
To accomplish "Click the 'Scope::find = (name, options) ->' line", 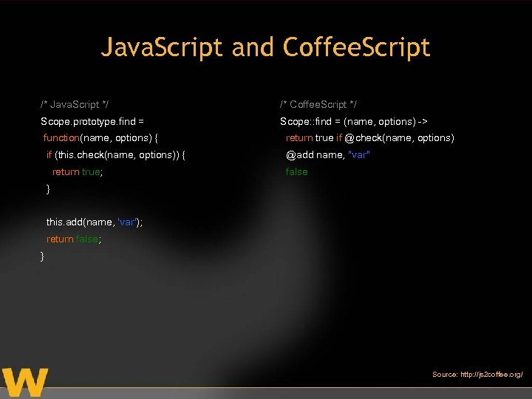I will pyautogui.click(x=353, y=121).
